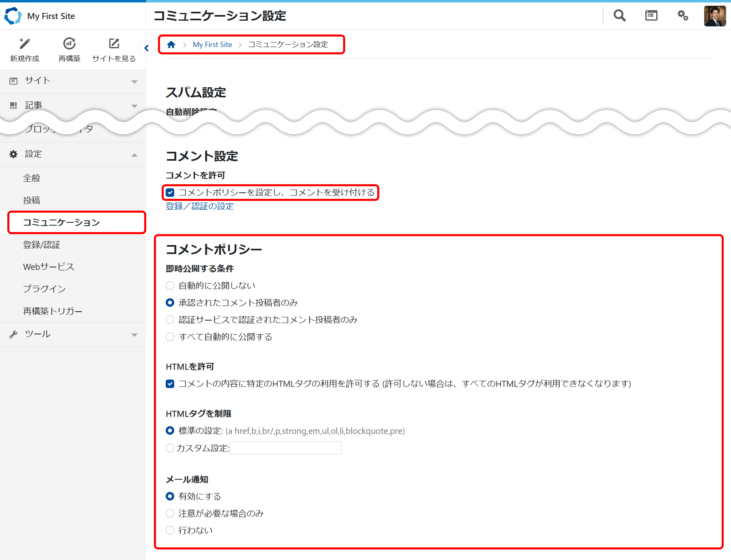731x560 pixels.
Task: Click the 新規作成 pencil icon
Action: point(25,44)
